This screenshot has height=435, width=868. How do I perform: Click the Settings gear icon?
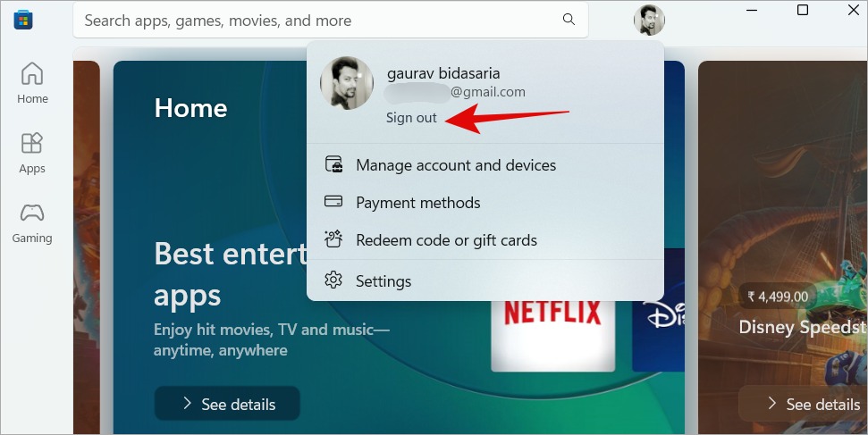tap(333, 280)
